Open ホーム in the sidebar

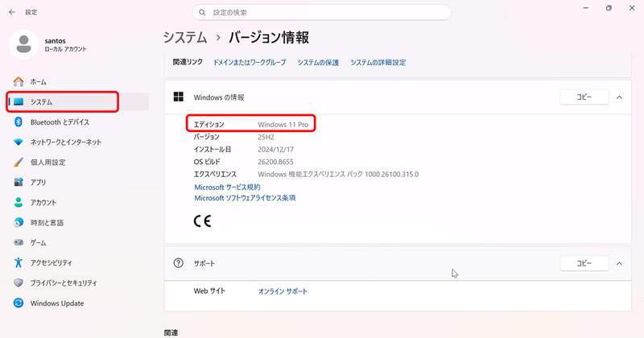[78, 82]
